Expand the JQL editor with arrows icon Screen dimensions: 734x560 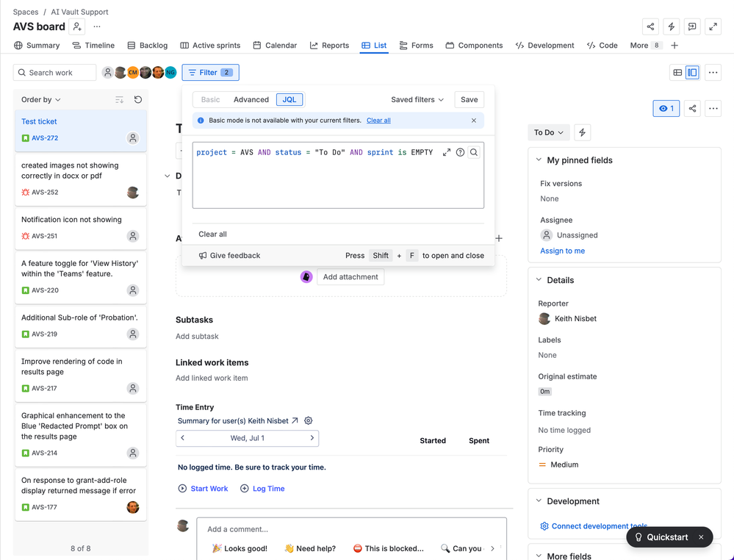coord(447,152)
